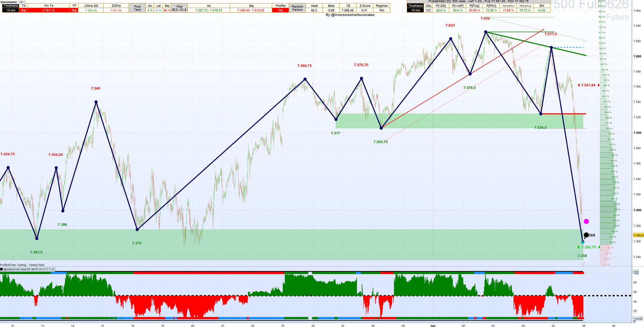Click the 0,41 Z-Score value
The height and width of the screenshot is (327, 644).
point(365,10)
